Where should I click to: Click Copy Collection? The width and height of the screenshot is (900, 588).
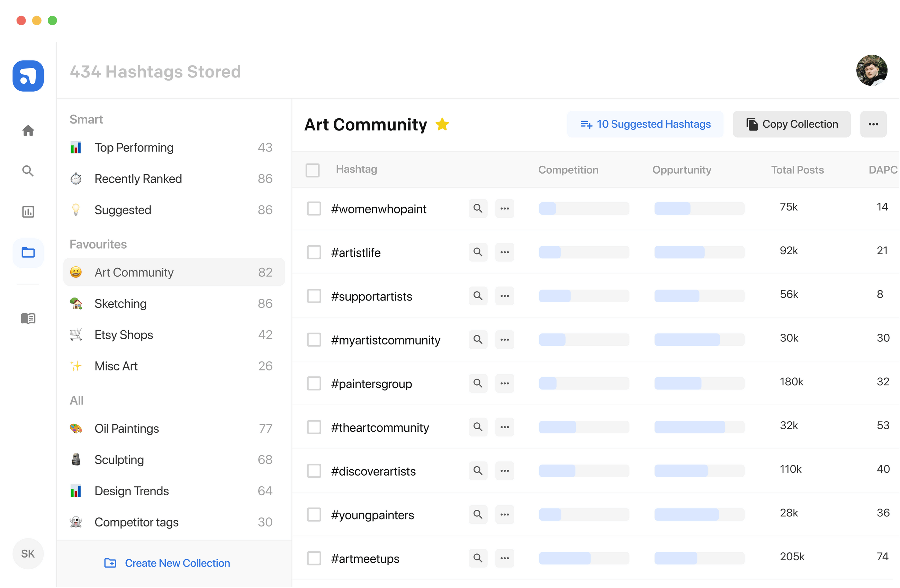pos(791,124)
